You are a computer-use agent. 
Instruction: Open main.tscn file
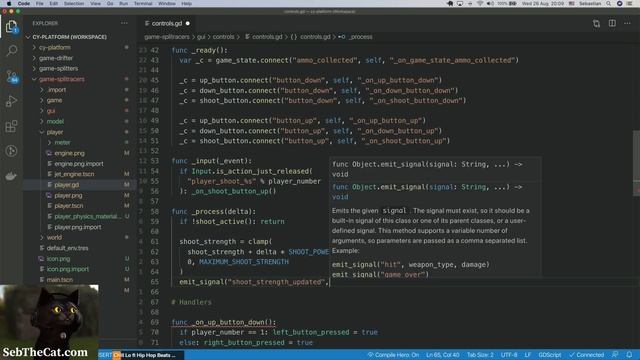point(60,280)
